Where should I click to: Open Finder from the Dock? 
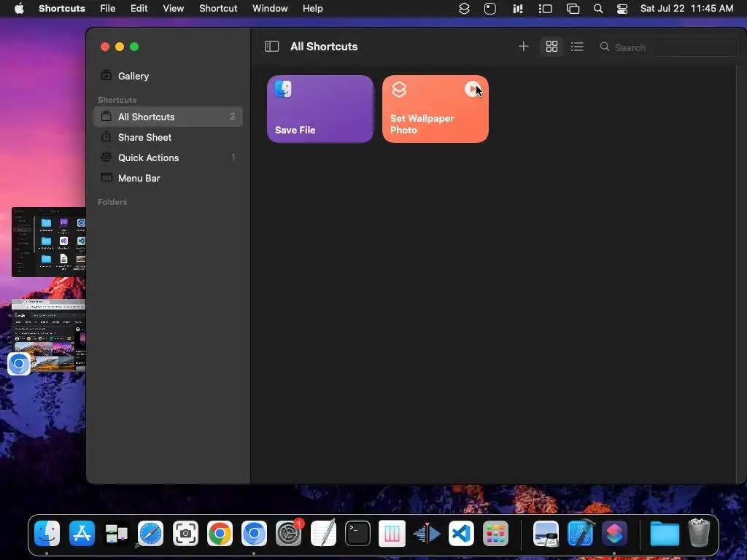click(47, 533)
